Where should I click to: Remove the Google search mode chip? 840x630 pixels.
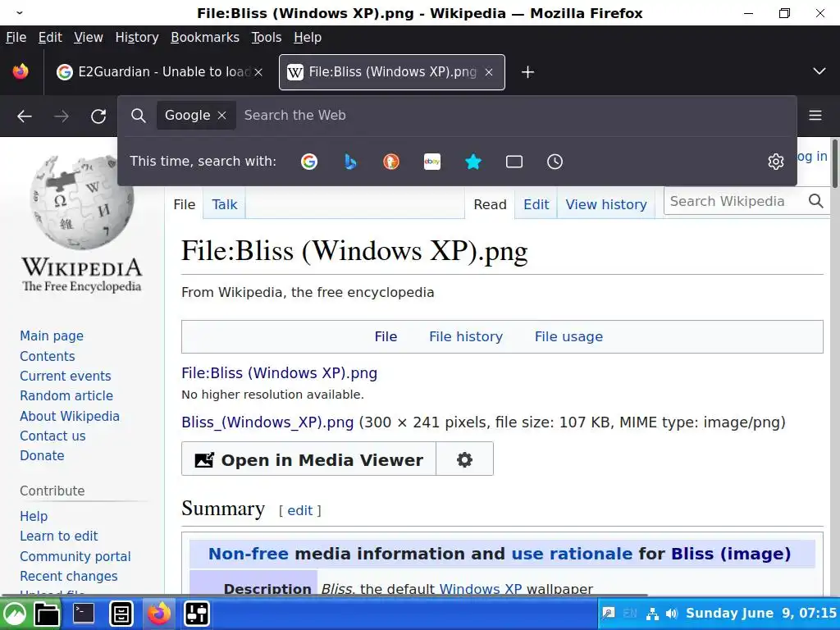coord(221,115)
